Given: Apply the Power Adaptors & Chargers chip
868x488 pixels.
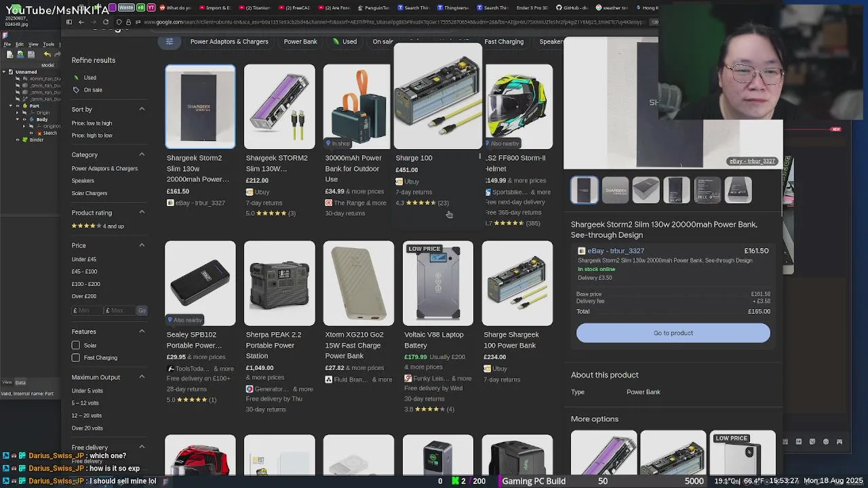Looking at the screenshot, I should pyautogui.click(x=229, y=41).
